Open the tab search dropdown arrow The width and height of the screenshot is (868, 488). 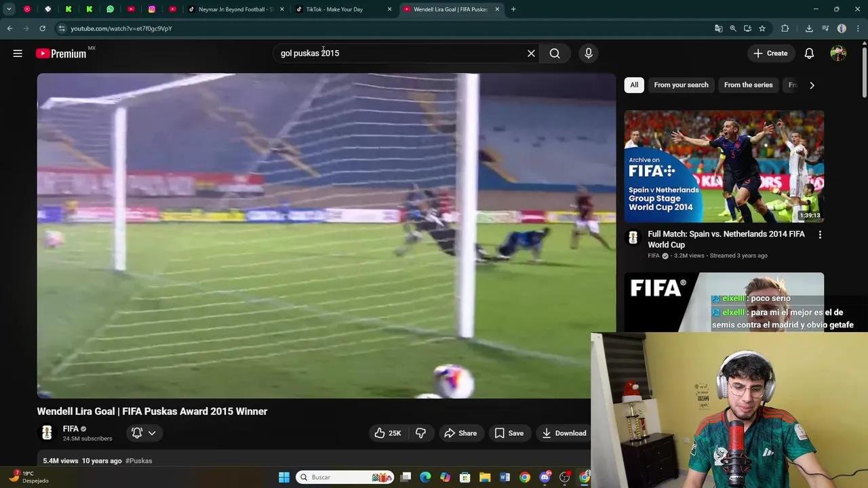(9, 9)
